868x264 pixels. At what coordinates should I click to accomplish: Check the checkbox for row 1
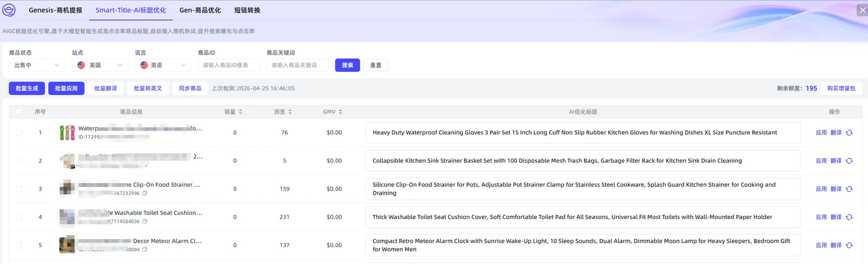coord(19,133)
